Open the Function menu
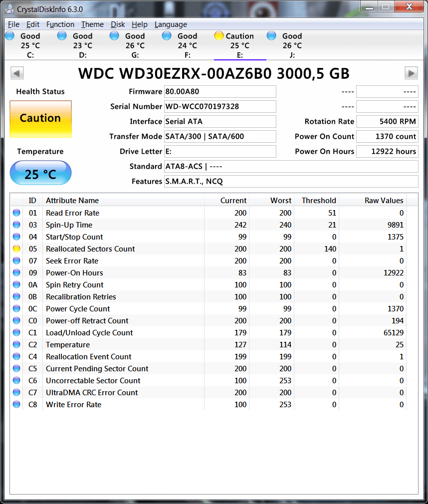 click(60, 24)
